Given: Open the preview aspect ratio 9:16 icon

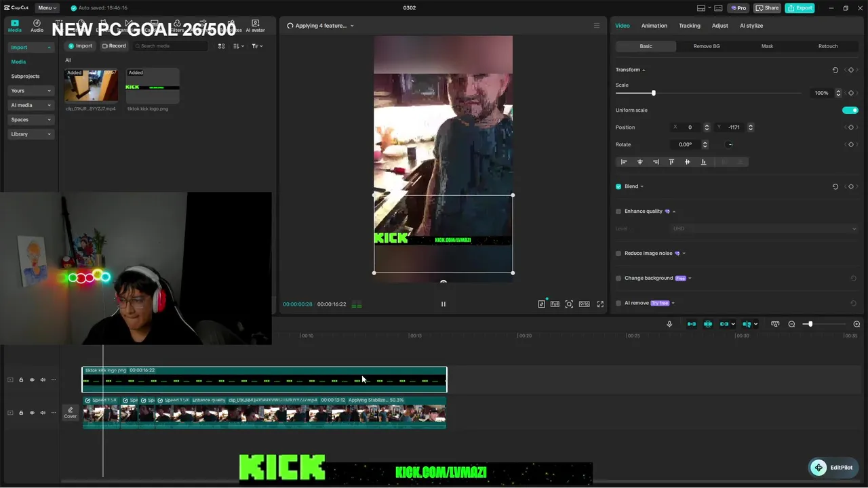Looking at the screenshot, I should (584, 304).
